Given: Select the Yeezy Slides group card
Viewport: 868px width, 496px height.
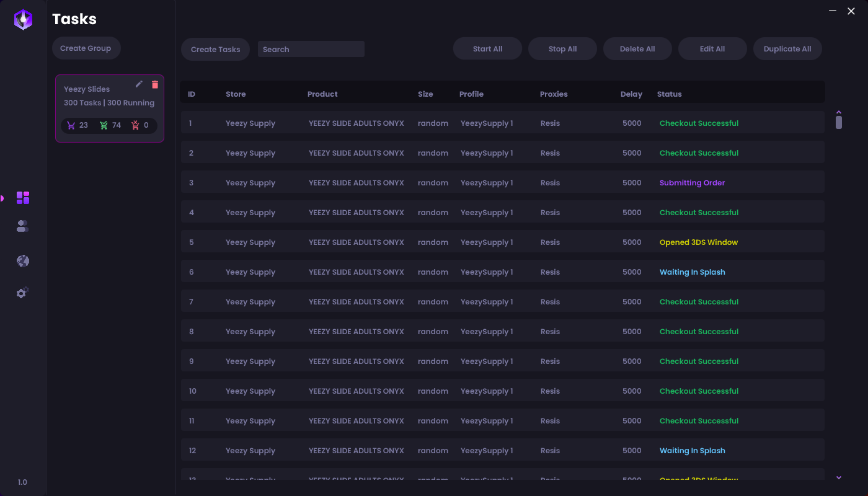Looking at the screenshot, I should point(110,108).
